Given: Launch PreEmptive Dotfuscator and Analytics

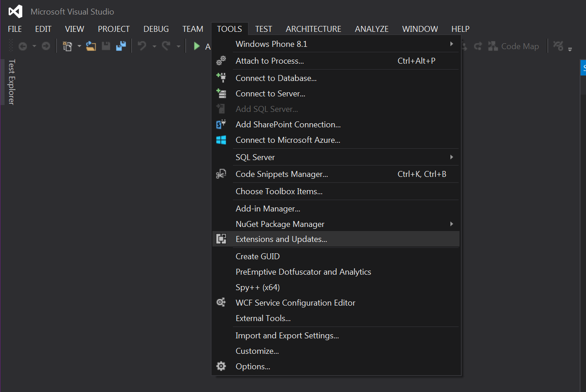Looking at the screenshot, I should (x=336, y=271).
